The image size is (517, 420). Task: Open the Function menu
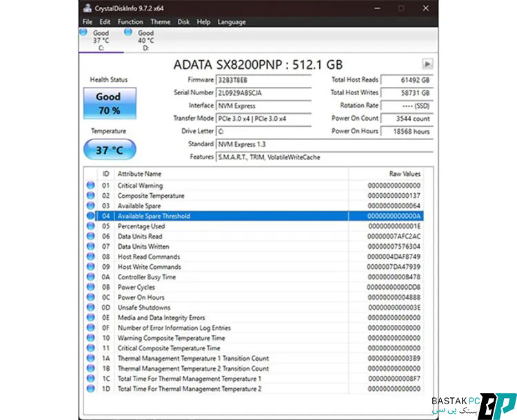coord(130,22)
